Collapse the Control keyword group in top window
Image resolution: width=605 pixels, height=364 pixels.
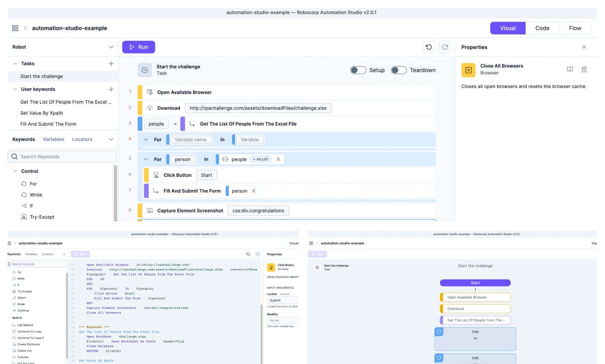coord(14,171)
